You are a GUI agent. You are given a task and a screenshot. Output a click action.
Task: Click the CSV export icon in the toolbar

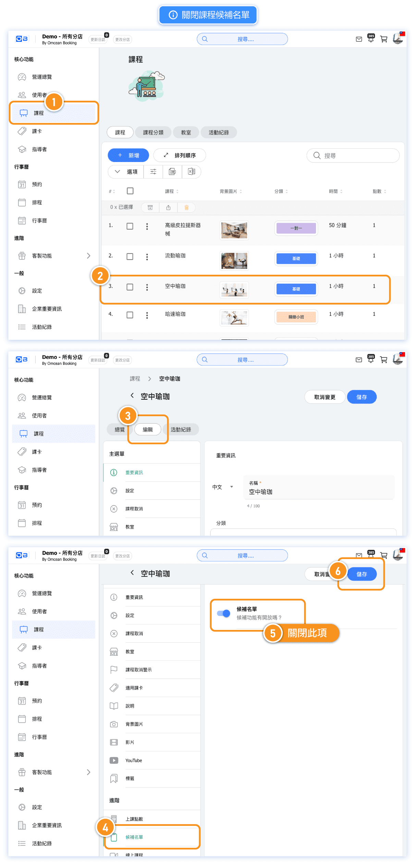point(172,172)
